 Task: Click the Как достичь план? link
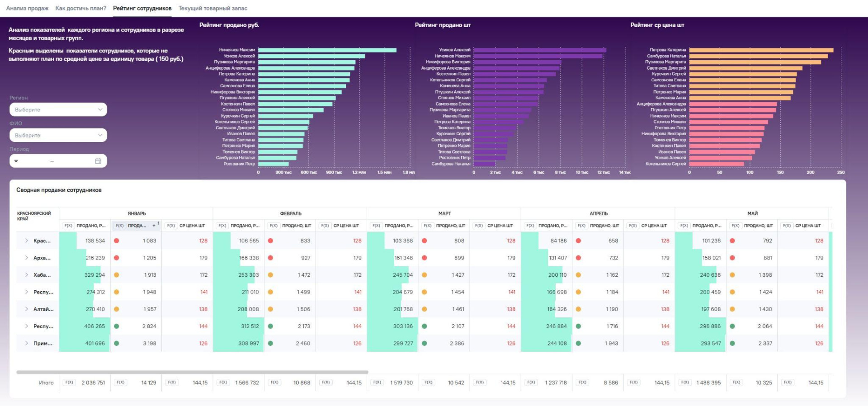coord(80,8)
